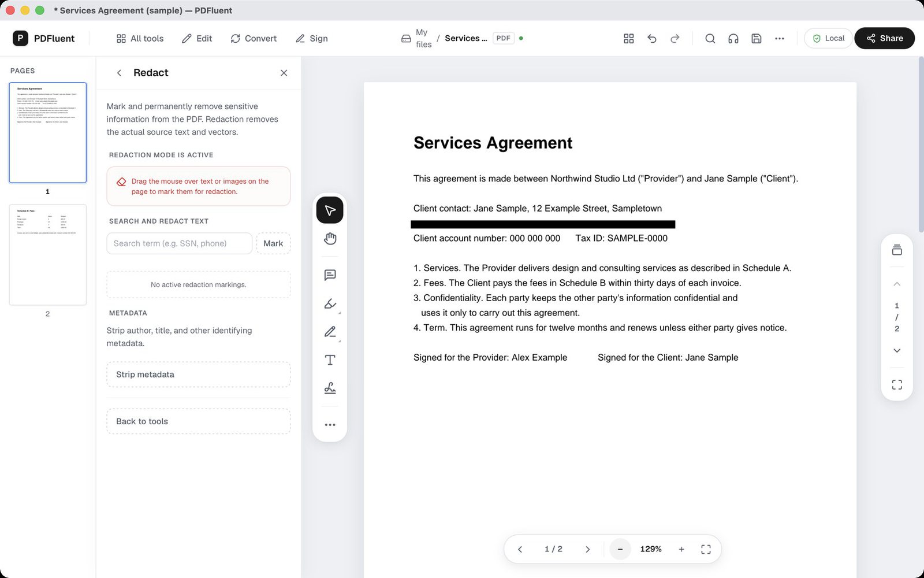Redo the last action
Image resolution: width=924 pixels, height=578 pixels.
[x=675, y=38]
